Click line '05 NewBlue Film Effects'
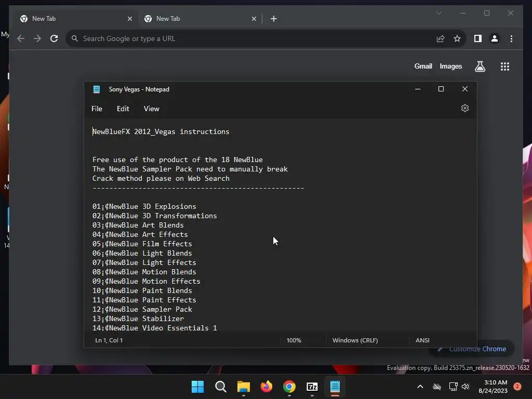This screenshot has width=532, height=399. pyautogui.click(x=142, y=244)
